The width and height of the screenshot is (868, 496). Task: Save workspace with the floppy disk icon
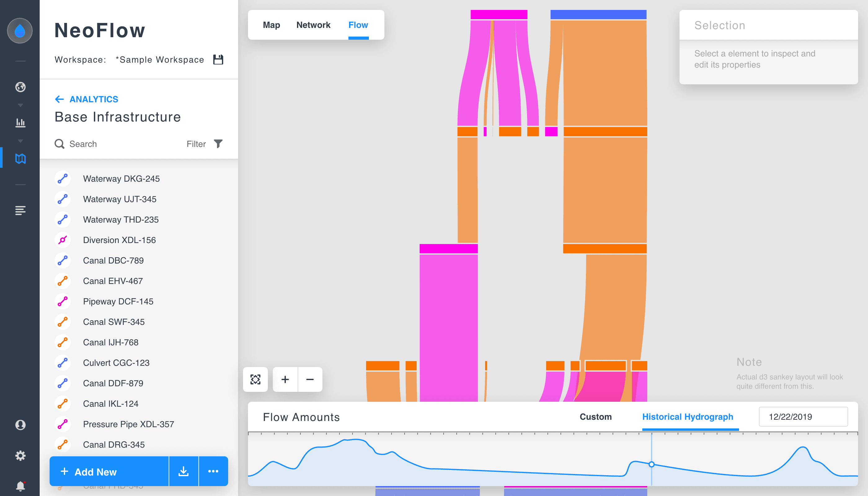pyautogui.click(x=218, y=60)
